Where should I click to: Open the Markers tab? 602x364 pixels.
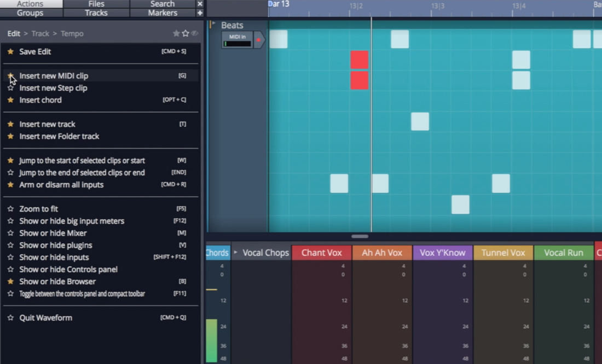(163, 13)
